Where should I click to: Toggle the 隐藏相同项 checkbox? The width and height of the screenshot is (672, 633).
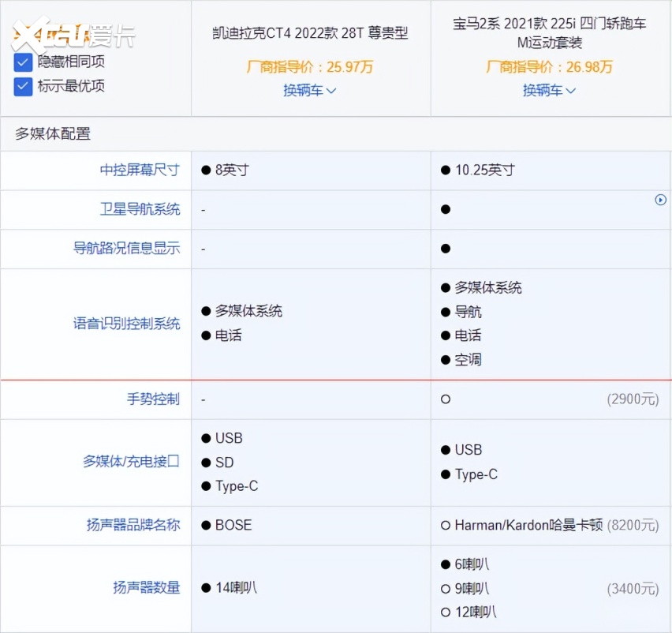coord(24,62)
